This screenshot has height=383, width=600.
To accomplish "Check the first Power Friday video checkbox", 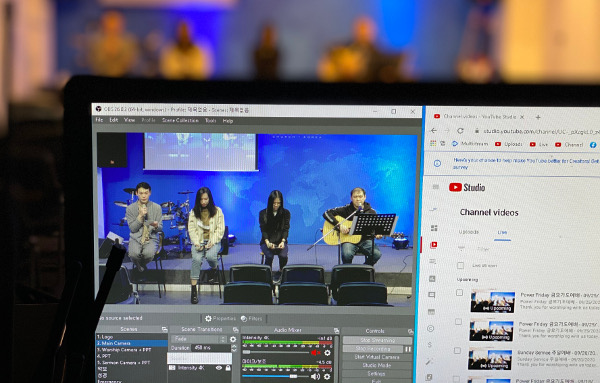I will coord(460,293).
